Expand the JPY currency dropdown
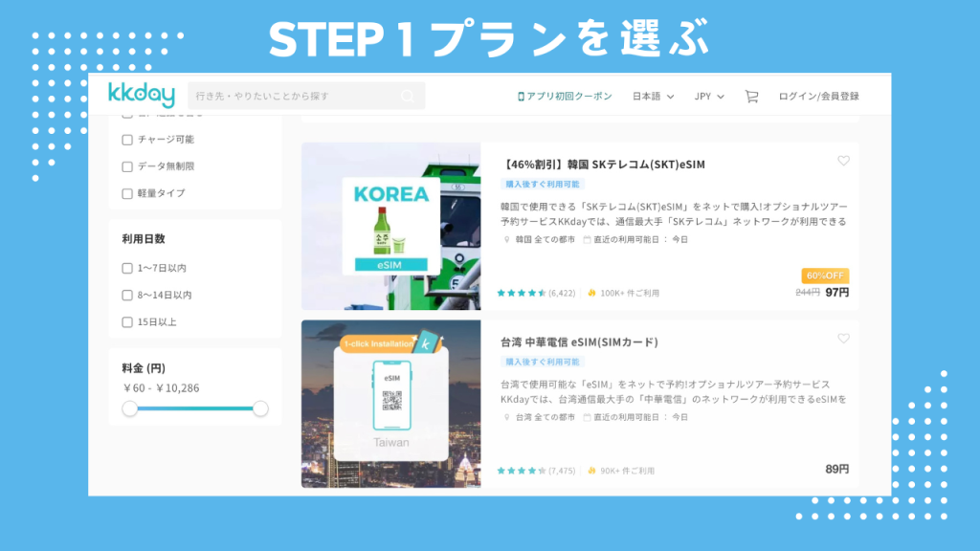This screenshot has height=551, width=980. 709,97
